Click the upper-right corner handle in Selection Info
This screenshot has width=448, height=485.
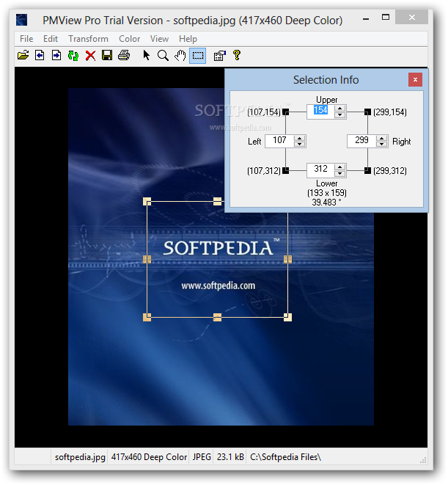(x=367, y=112)
